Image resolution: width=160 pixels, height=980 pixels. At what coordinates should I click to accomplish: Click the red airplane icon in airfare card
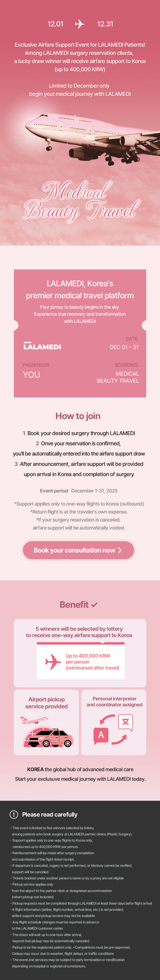53,662
